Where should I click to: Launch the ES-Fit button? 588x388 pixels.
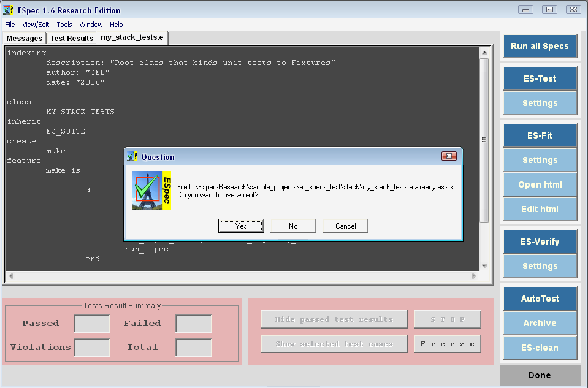pyautogui.click(x=540, y=135)
